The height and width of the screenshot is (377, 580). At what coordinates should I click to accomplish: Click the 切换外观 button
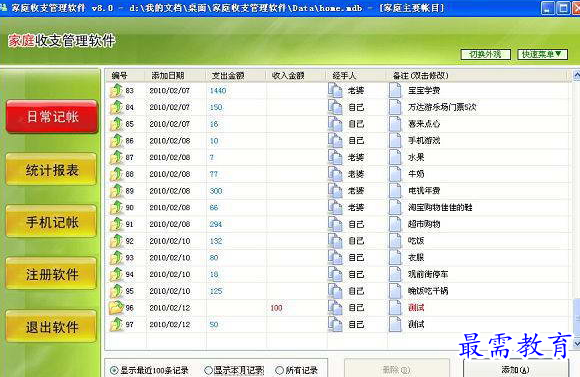coord(485,54)
